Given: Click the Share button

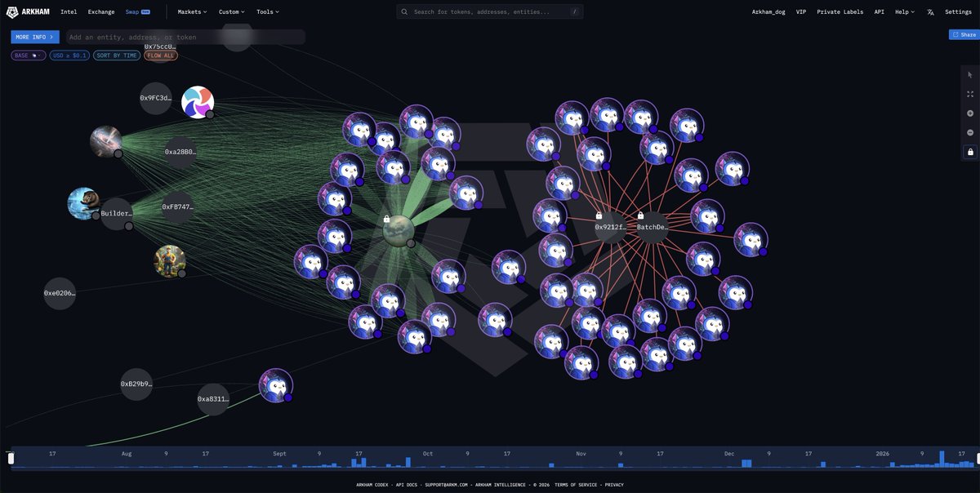Looking at the screenshot, I should click(x=964, y=34).
